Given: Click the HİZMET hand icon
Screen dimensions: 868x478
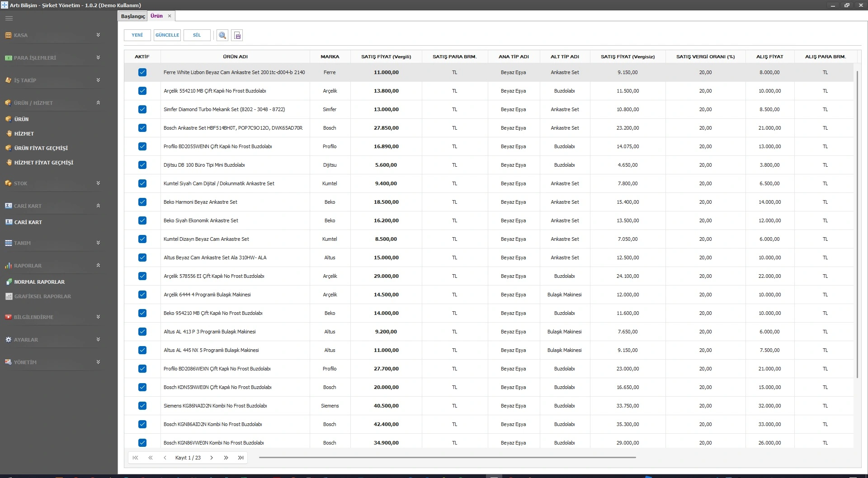Looking at the screenshot, I should [9, 134].
